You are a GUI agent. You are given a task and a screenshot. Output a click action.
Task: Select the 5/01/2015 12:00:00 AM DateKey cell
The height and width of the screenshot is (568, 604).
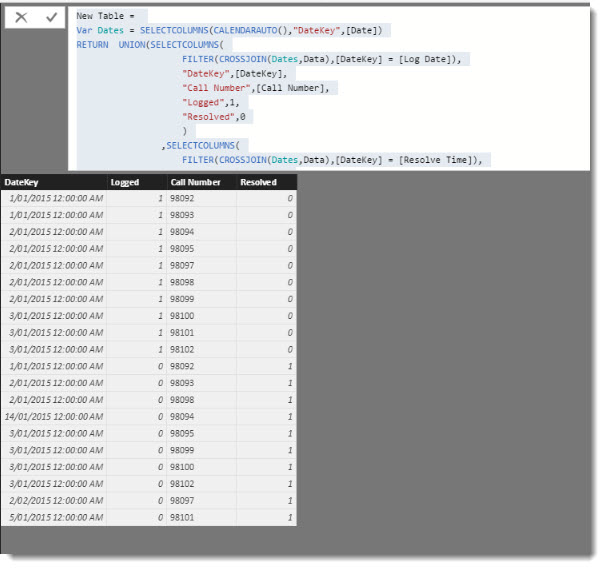tap(54, 518)
